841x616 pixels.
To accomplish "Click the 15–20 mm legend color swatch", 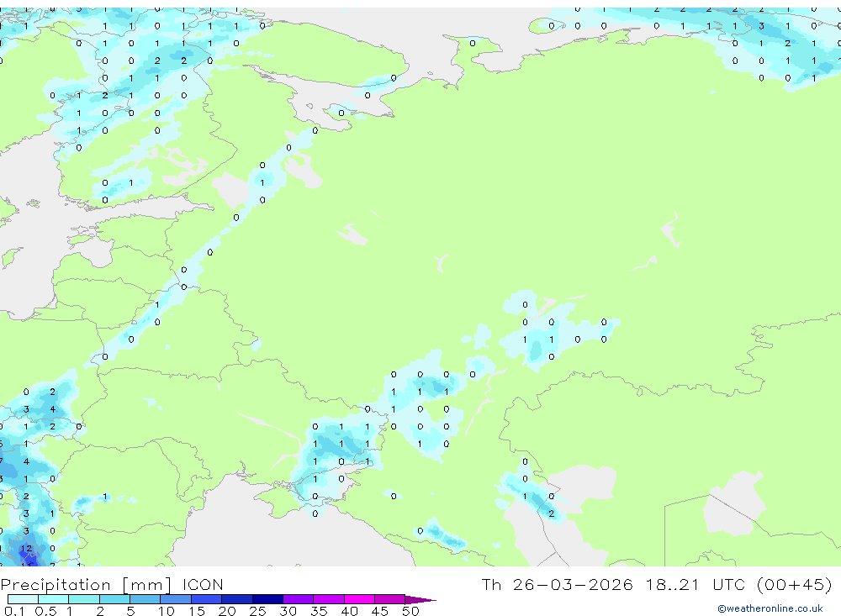I will (207, 599).
